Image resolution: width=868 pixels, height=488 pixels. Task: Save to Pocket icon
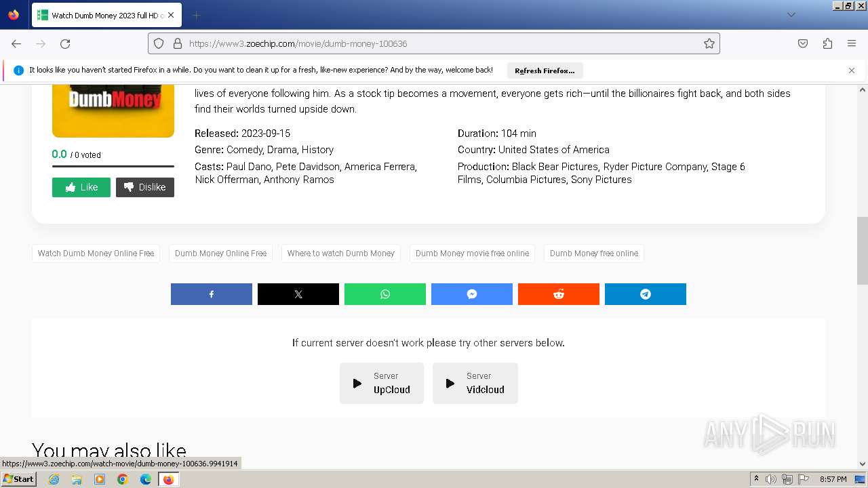pos(803,43)
